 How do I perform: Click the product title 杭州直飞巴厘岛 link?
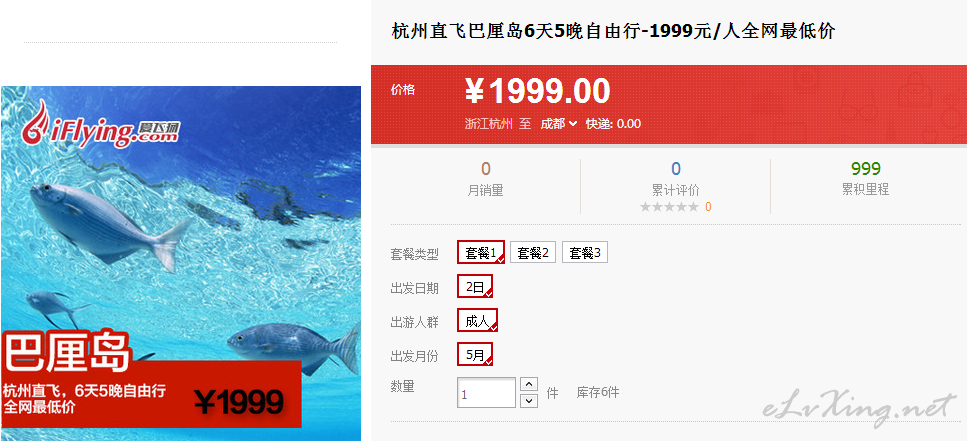click(613, 31)
